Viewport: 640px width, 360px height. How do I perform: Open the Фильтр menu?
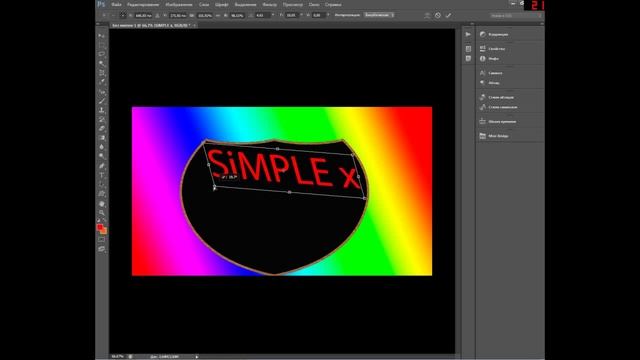269,4
